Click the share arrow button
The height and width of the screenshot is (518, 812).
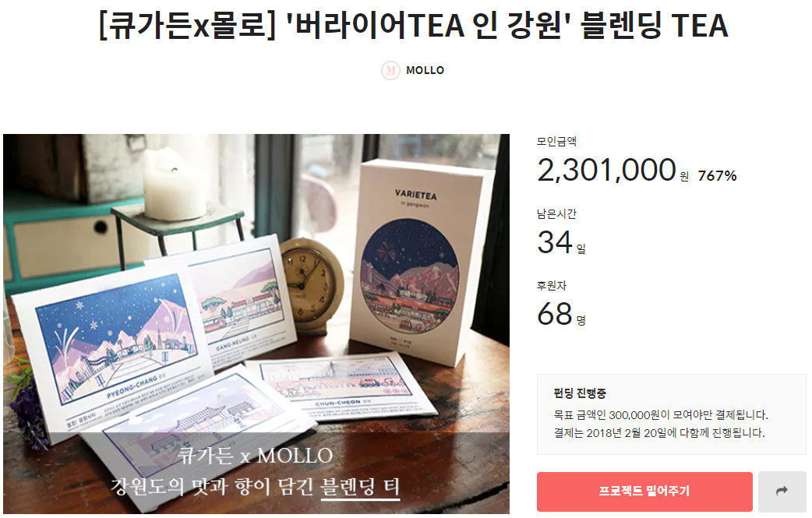[x=782, y=491]
